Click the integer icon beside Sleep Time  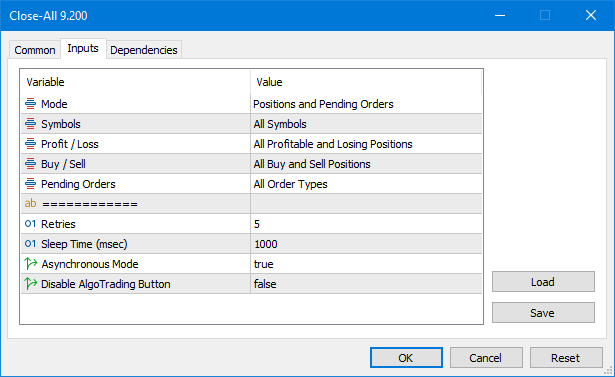[30, 244]
